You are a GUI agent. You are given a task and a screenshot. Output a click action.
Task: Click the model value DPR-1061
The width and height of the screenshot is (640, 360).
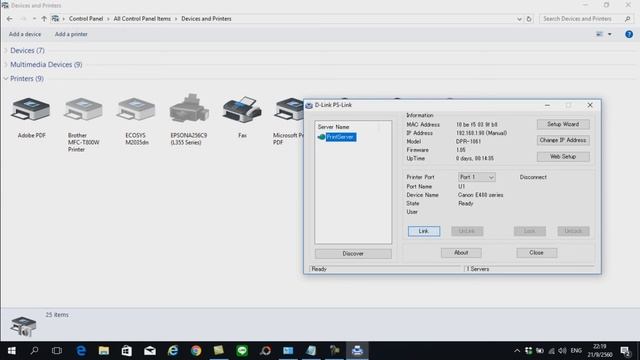click(468, 142)
